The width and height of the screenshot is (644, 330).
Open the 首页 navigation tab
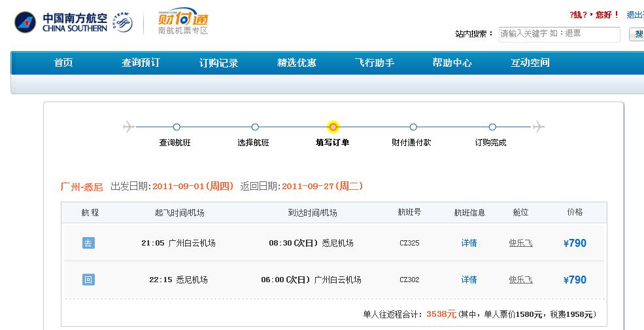tap(63, 63)
